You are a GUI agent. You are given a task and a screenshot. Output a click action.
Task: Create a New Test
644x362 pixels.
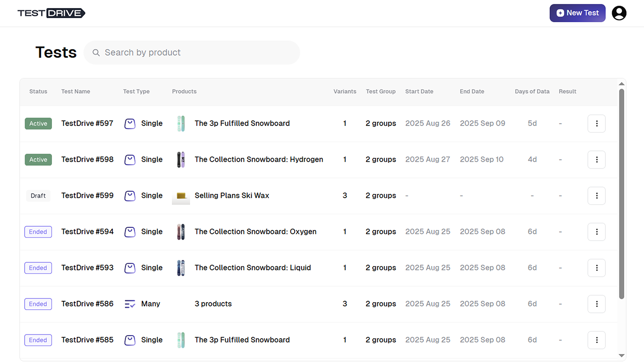click(x=578, y=13)
